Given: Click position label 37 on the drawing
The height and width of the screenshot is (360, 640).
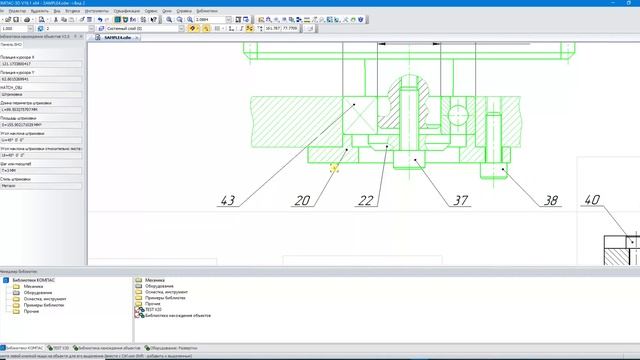Looking at the screenshot, I should (461, 200).
